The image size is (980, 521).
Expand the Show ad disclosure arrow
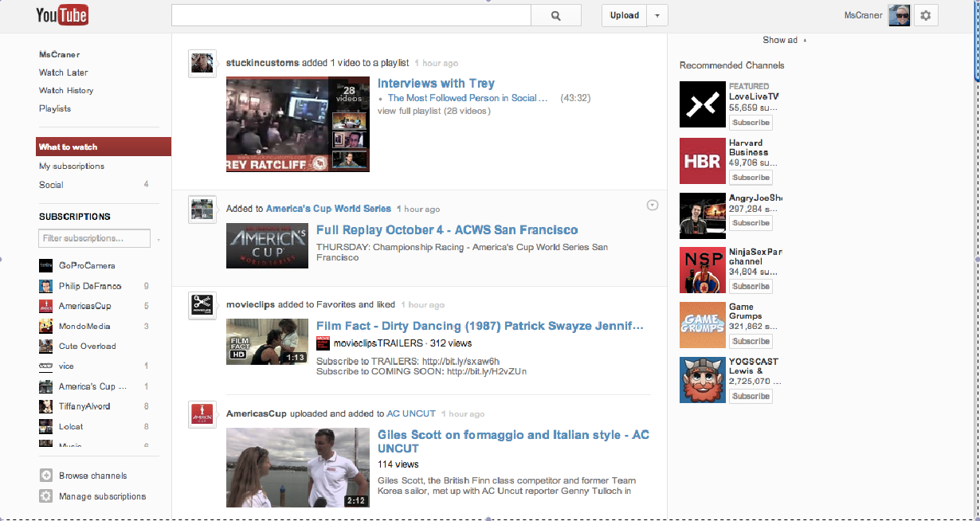coord(805,40)
